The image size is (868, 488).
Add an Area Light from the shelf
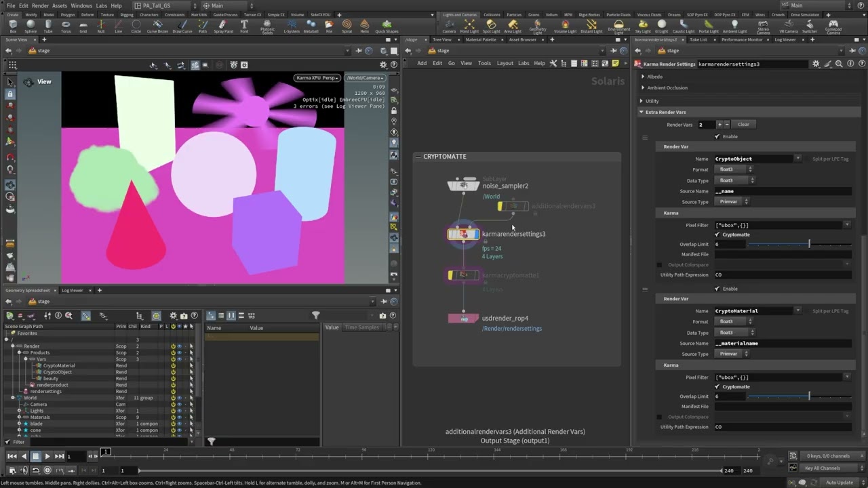coord(513,26)
